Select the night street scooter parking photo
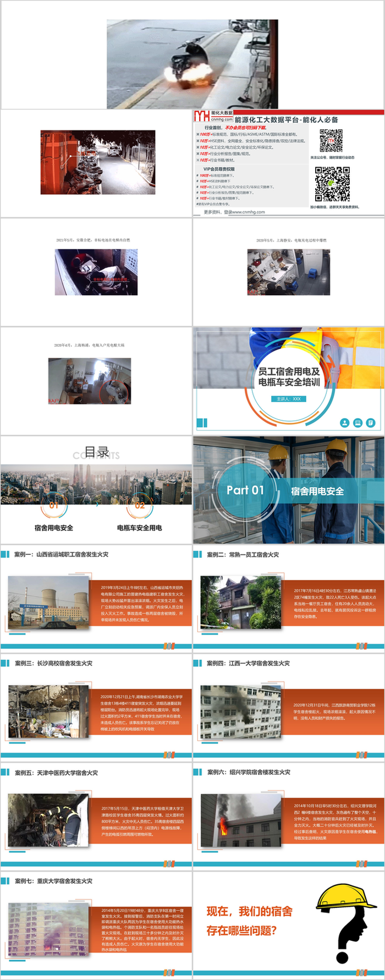This screenshot has width=385, height=980. pos(98,162)
